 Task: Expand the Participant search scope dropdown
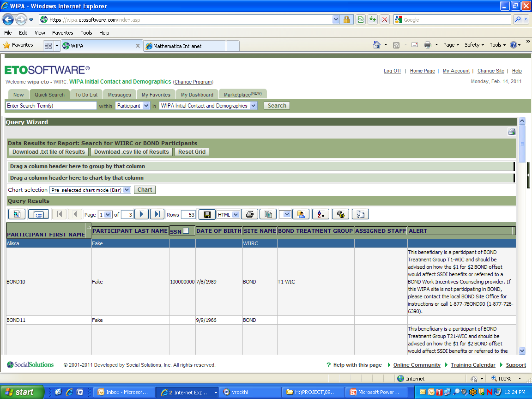pos(133,106)
